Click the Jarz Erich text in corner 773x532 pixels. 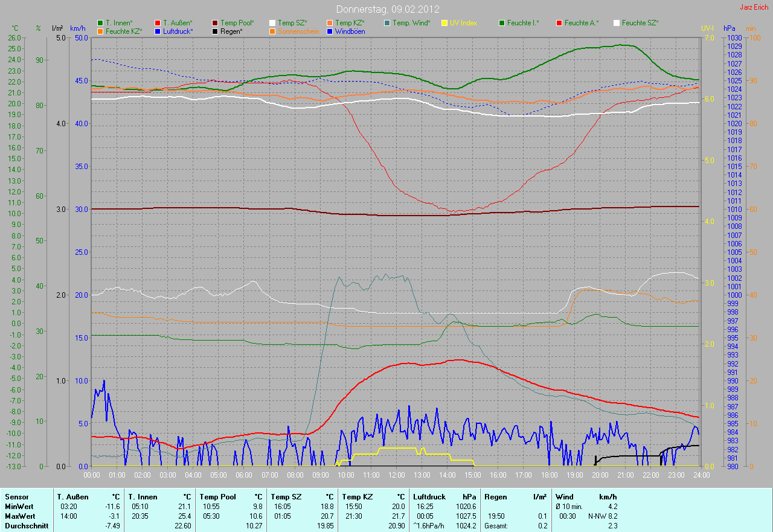[x=754, y=7]
